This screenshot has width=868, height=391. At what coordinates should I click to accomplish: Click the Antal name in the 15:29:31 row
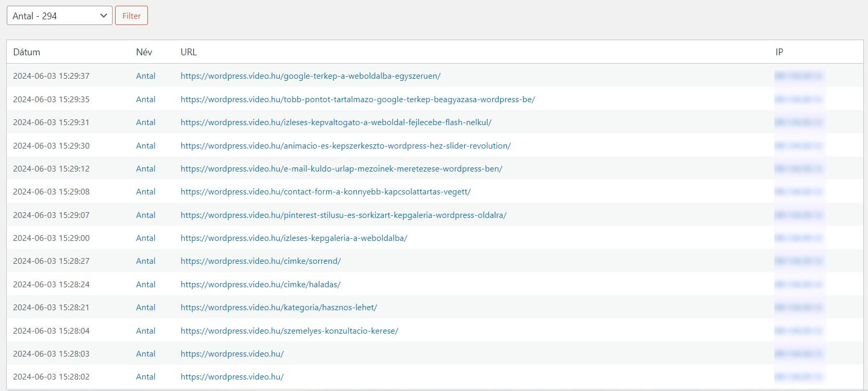coord(146,123)
